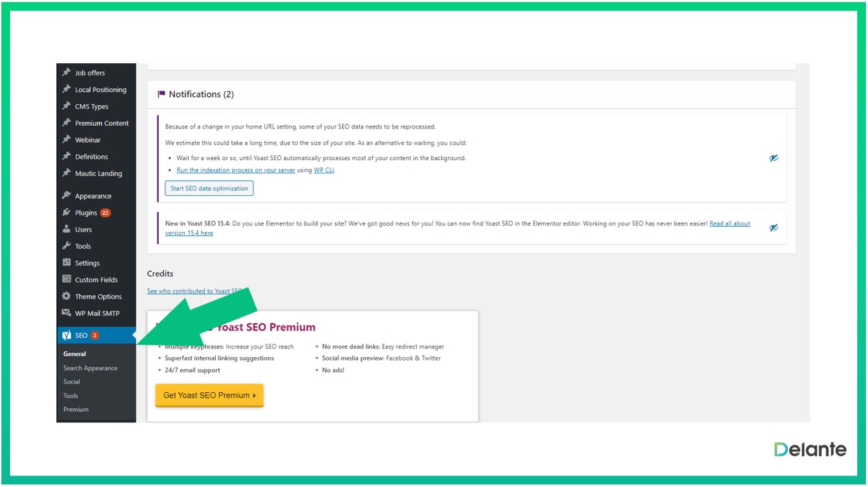
Task: Click Get Yoast SEO Premium button
Action: tap(209, 396)
